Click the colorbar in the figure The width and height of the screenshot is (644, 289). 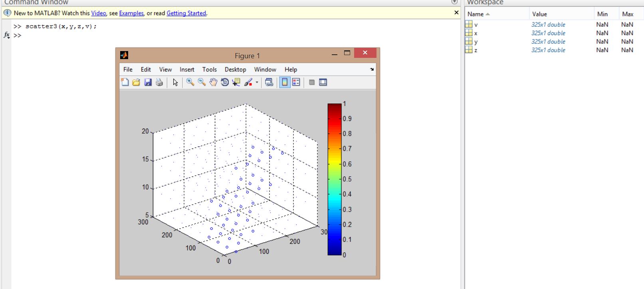point(335,179)
